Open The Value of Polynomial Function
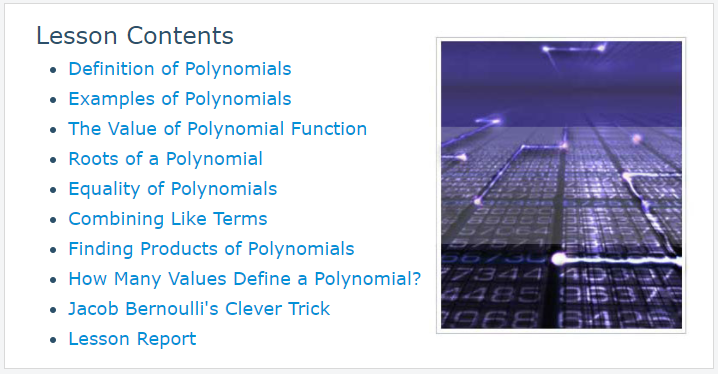Screen dimensions: 718x374 [218, 129]
